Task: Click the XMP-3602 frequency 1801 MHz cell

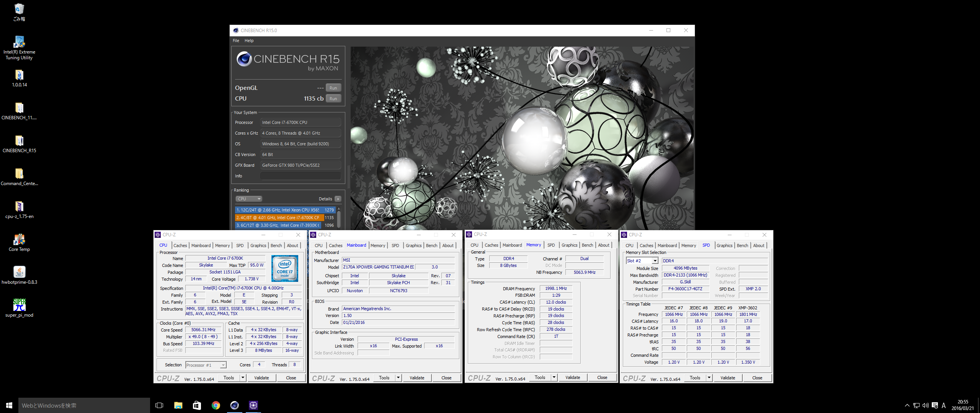Action: [748, 314]
